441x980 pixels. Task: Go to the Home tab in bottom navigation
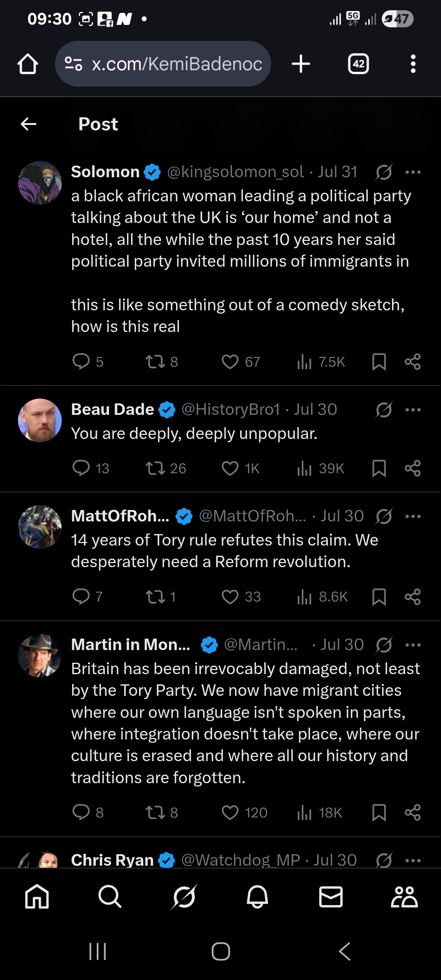37,897
